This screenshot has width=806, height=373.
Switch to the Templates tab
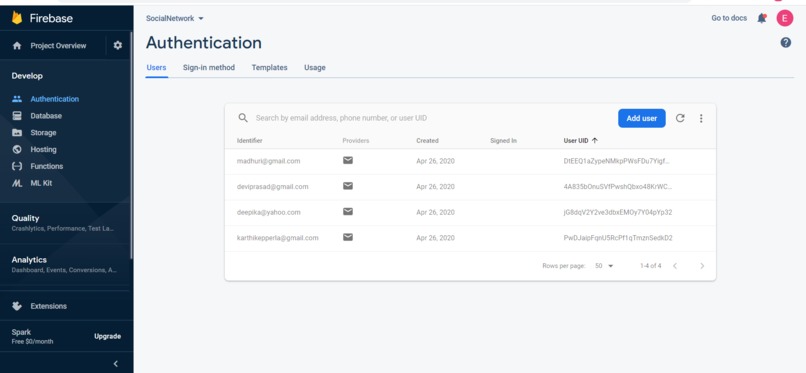coord(269,67)
